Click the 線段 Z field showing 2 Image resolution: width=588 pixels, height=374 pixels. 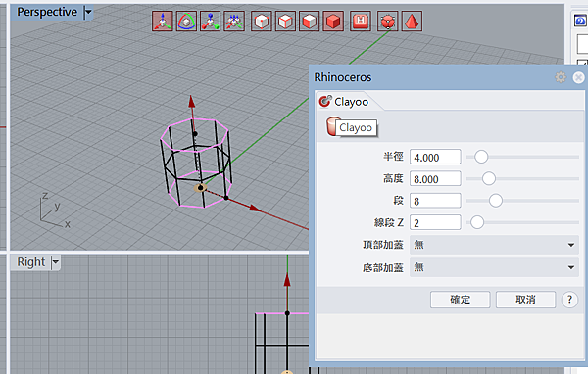(435, 222)
